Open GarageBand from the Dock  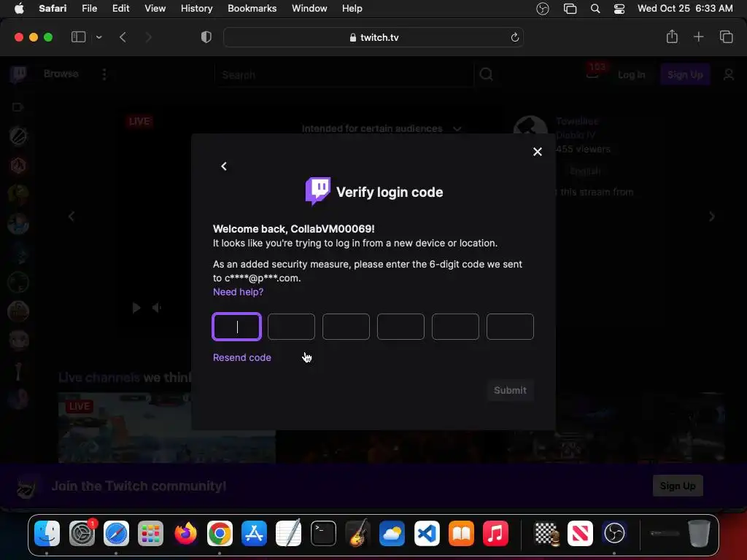pyautogui.click(x=357, y=533)
